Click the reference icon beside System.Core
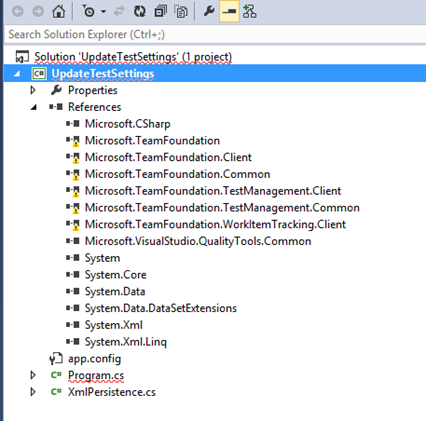Viewport: 426px width, 421px height. point(73,274)
